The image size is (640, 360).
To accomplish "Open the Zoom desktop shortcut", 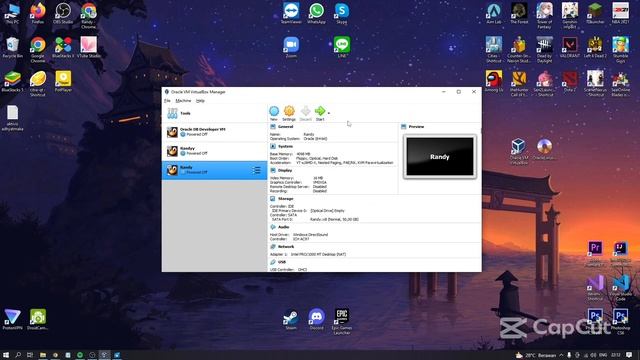I will point(291,47).
